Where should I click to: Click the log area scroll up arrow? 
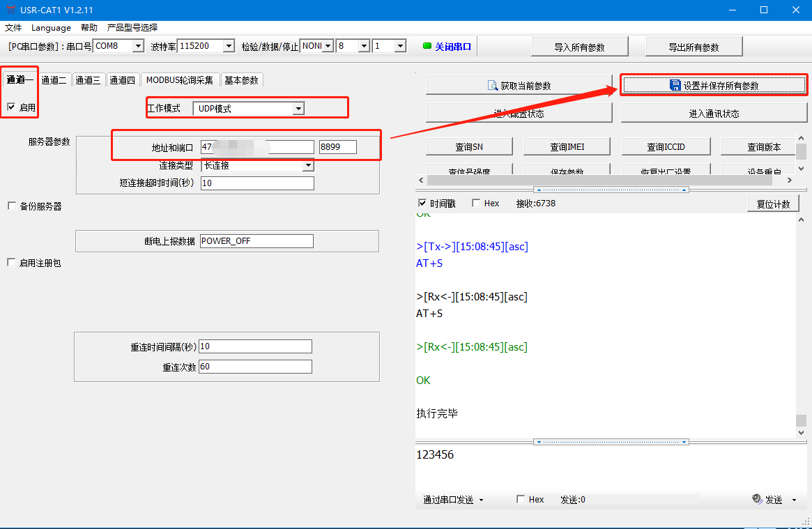point(801,220)
